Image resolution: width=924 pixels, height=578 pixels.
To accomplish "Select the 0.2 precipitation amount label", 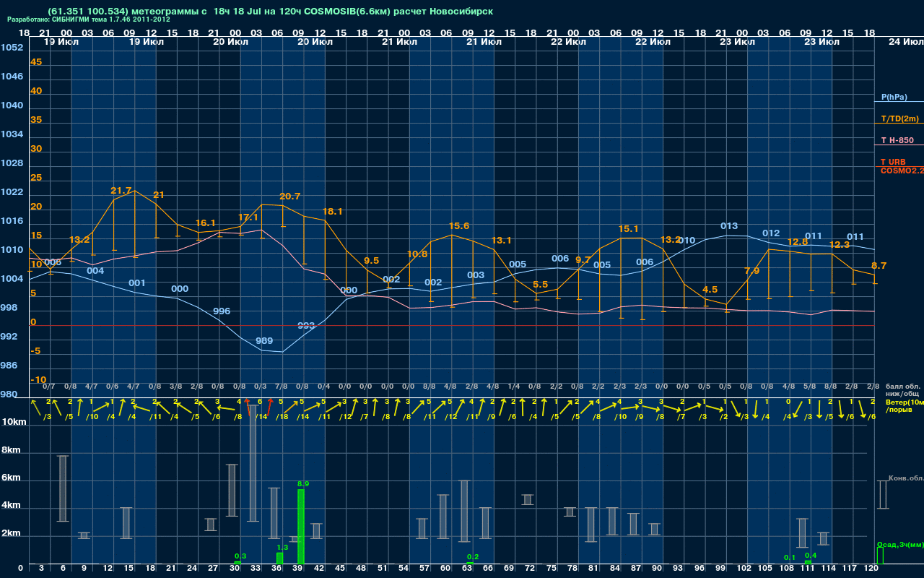I will [x=473, y=556].
